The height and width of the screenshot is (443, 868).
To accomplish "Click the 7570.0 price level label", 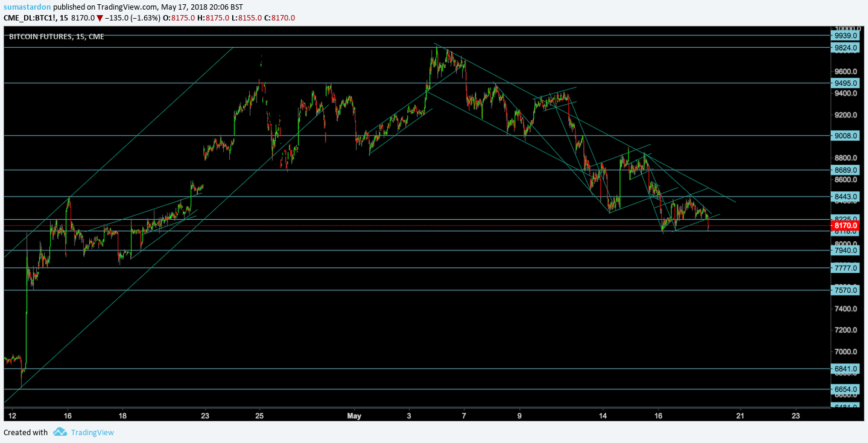I will pos(846,290).
